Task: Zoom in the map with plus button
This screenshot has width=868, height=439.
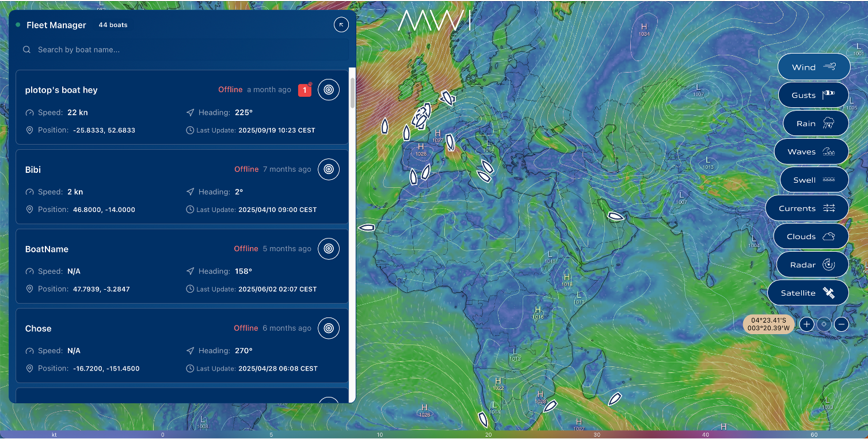Action: pyautogui.click(x=806, y=324)
